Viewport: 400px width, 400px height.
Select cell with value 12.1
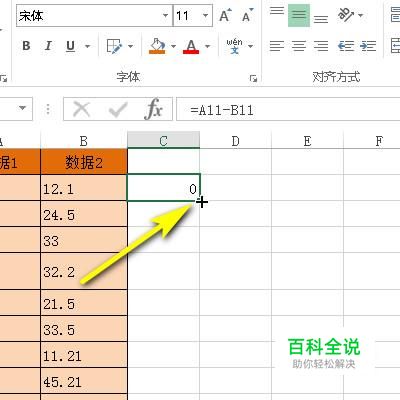pos(84,188)
